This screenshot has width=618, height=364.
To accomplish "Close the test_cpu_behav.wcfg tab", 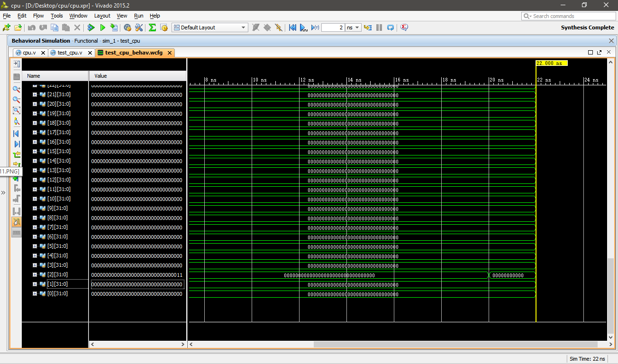I will coord(169,53).
